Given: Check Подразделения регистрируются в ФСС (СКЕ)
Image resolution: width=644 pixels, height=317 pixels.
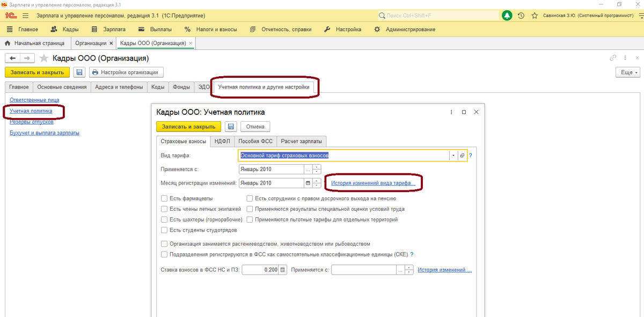Looking at the screenshot, I should [164, 254].
